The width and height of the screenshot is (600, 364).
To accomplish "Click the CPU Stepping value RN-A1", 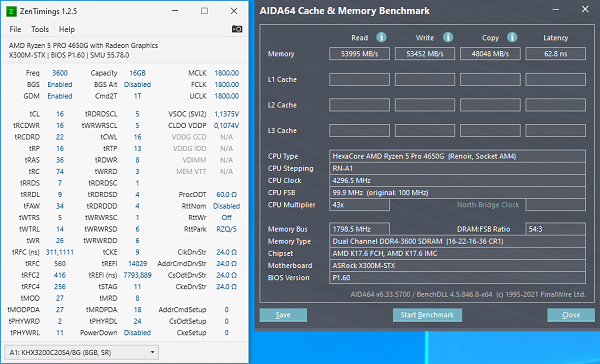I will tap(457, 168).
